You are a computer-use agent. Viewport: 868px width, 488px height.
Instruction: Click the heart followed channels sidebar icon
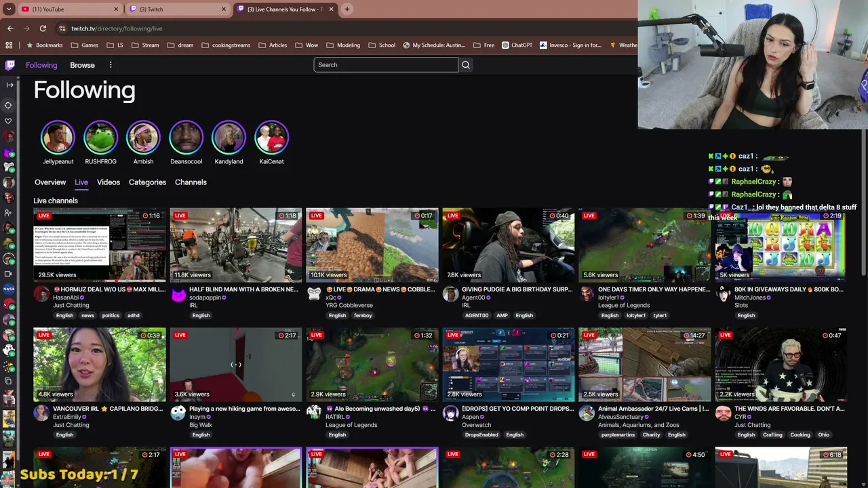(x=8, y=121)
